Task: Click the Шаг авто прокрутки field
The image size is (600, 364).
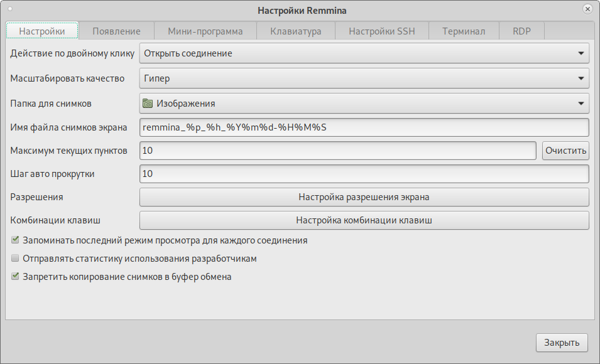Action: click(364, 174)
